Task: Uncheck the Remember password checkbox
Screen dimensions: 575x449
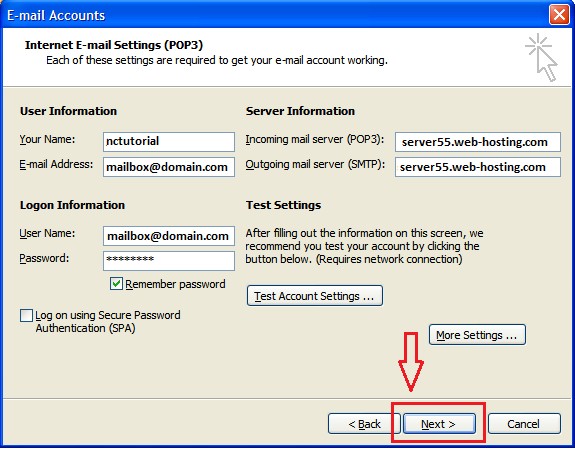Action: (116, 284)
